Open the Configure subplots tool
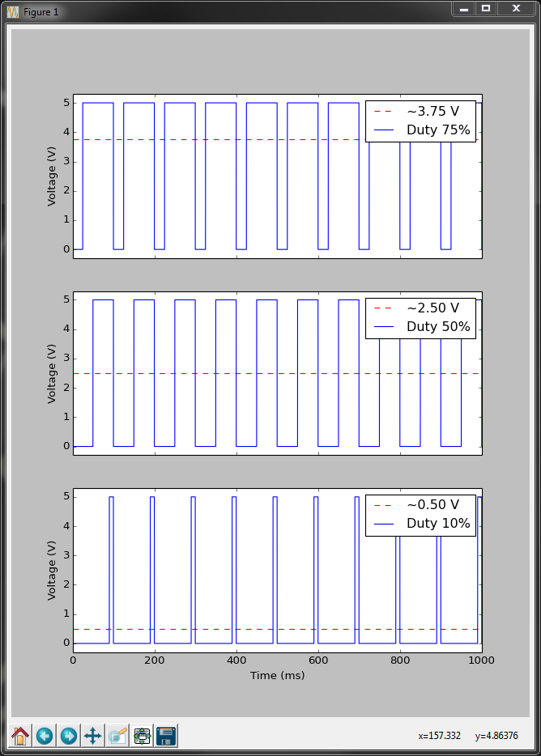This screenshot has height=756, width=541. click(x=143, y=736)
